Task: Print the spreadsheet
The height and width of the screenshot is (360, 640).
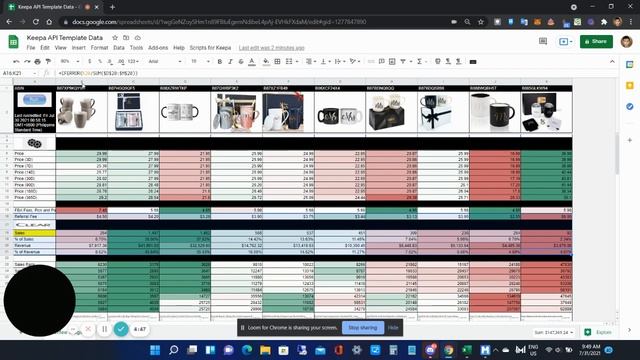Action: [38, 62]
